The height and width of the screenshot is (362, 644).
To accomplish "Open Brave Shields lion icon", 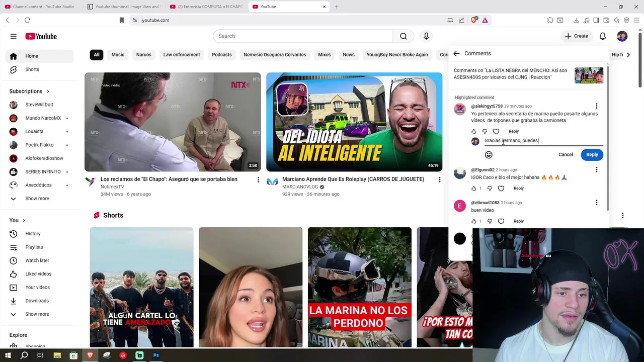I will pos(473,20).
